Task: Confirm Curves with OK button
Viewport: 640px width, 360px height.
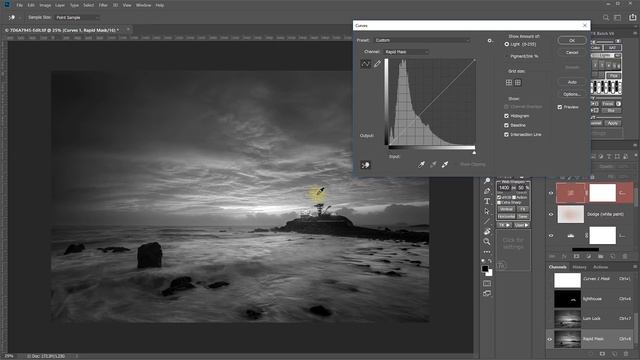Action: tap(571, 40)
